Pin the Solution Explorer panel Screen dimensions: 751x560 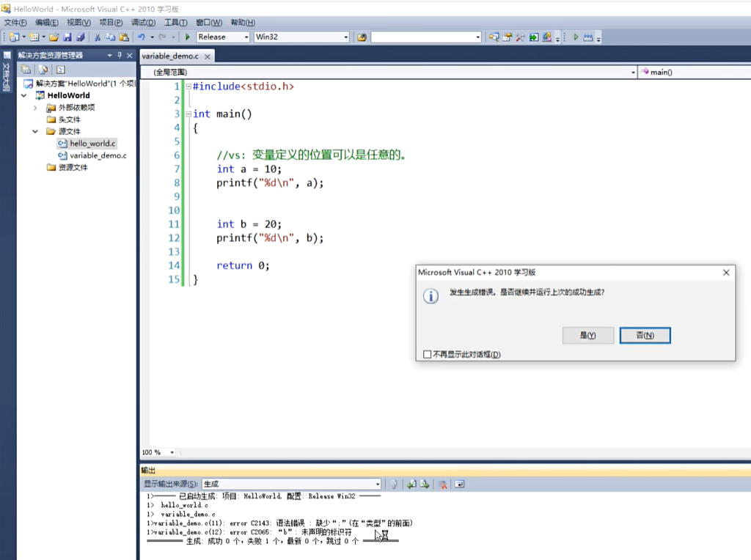coord(120,55)
